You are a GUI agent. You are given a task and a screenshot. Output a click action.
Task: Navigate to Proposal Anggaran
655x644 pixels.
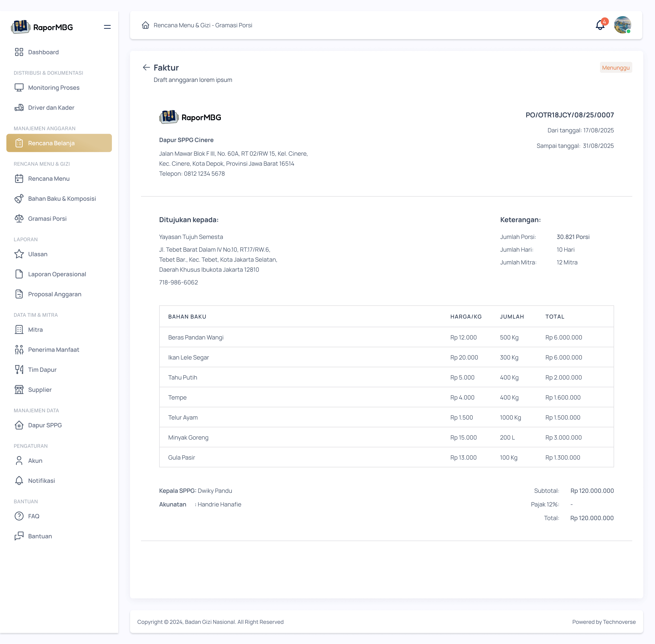tap(54, 294)
